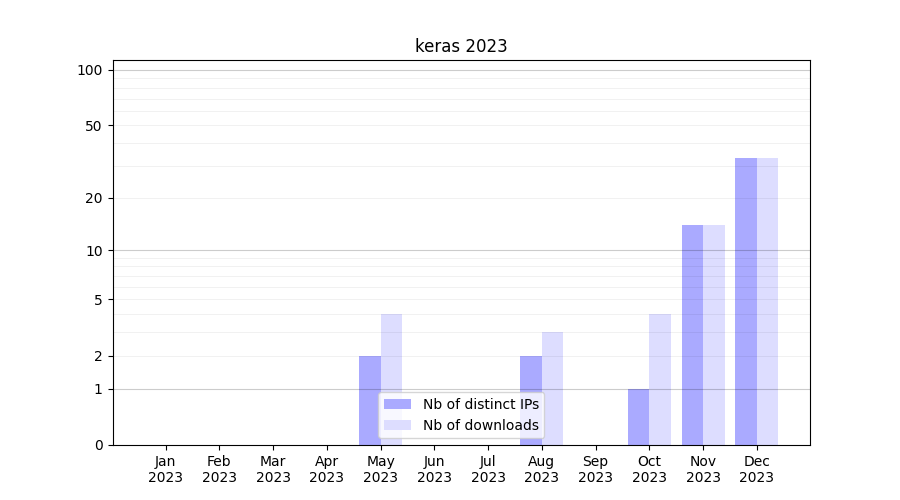Screen dimensions: 900x500
Task: Select the November distinct IPs bar
Action: click(692, 335)
